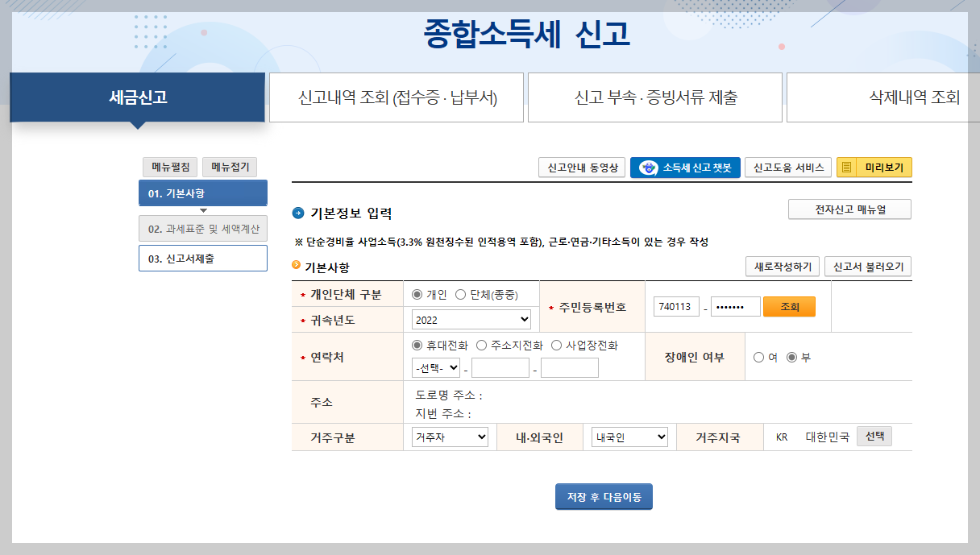Screen dimensions: 980x555
Task: Switch to the 신고내역 조회 tab
Action: pyautogui.click(x=397, y=97)
